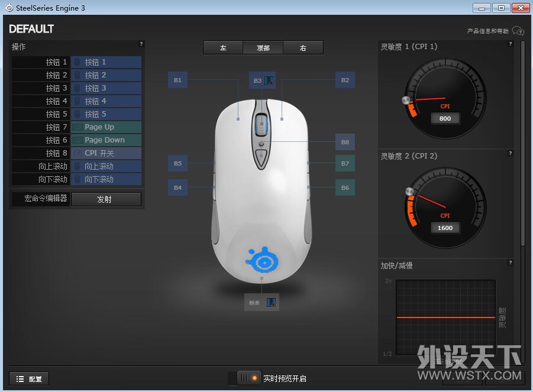This screenshot has width=533, height=392.
Task: Open the 配置 configurations list
Action: click(29, 379)
